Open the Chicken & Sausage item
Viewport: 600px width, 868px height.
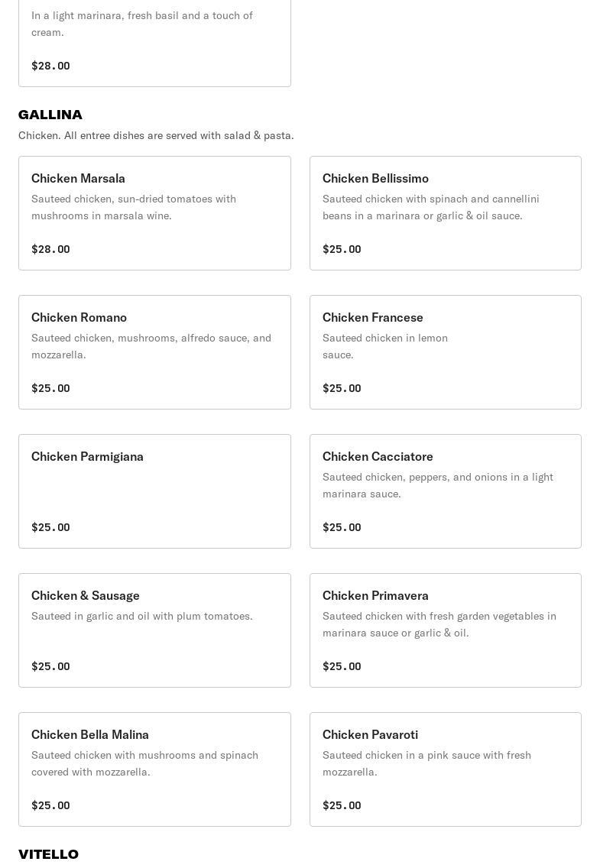pyautogui.click(x=86, y=596)
